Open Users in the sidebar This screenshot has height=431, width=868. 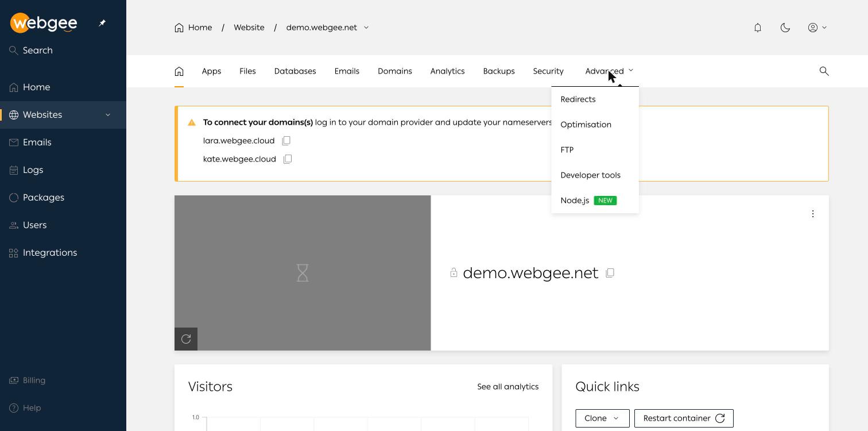coord(63,225)
